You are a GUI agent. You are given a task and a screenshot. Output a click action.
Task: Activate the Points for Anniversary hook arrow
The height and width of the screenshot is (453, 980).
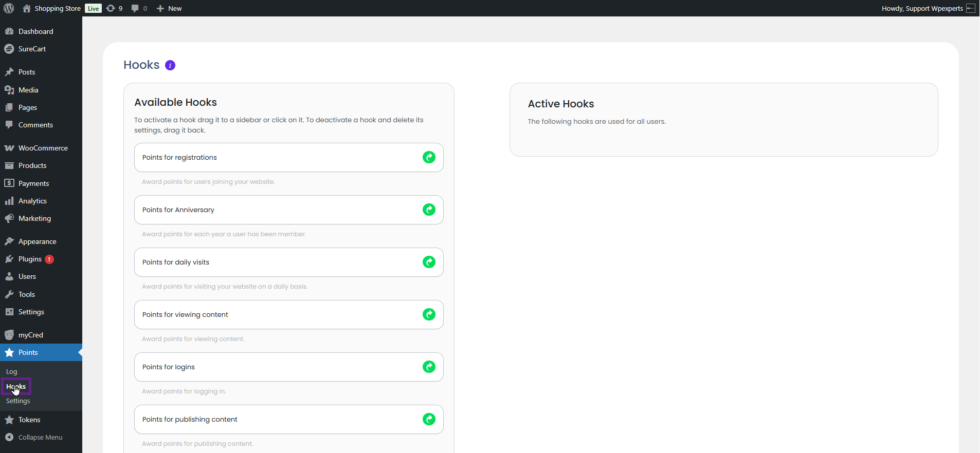click(x=429, y=210)
